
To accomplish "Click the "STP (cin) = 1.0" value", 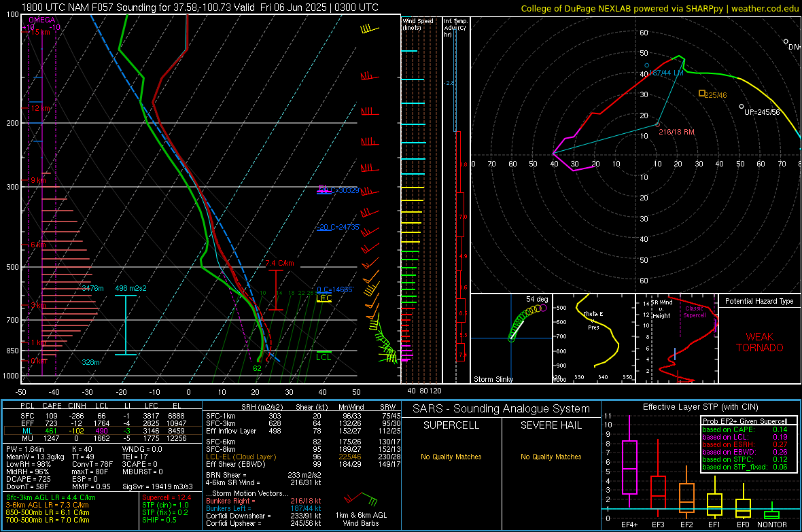I will pyautogui.click(x=165, y=505).
